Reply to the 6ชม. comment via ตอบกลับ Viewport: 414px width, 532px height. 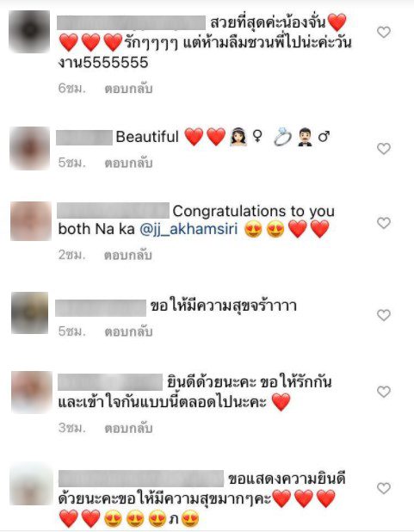click(x=128, y=89)
